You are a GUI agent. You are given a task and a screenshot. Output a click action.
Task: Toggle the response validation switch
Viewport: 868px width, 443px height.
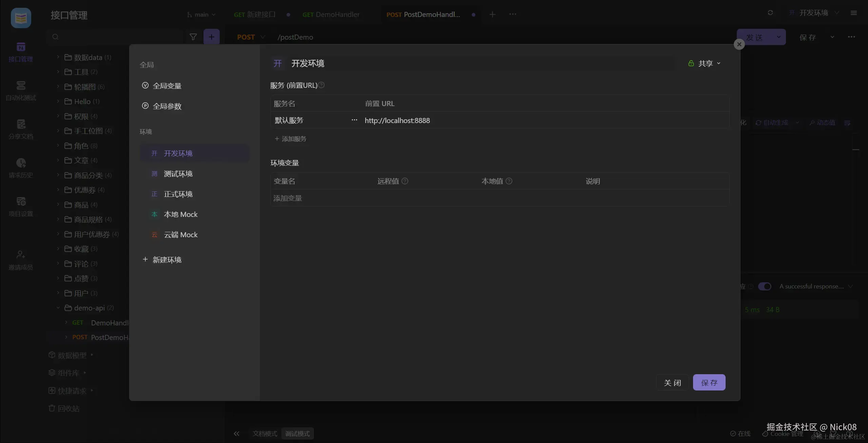(x=765, y=286)
